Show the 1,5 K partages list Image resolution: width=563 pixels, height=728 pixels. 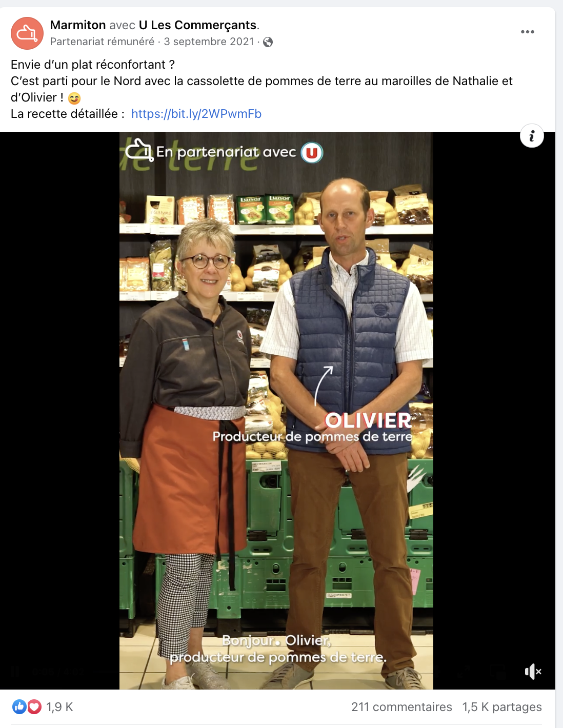click(x=502, y=707)
